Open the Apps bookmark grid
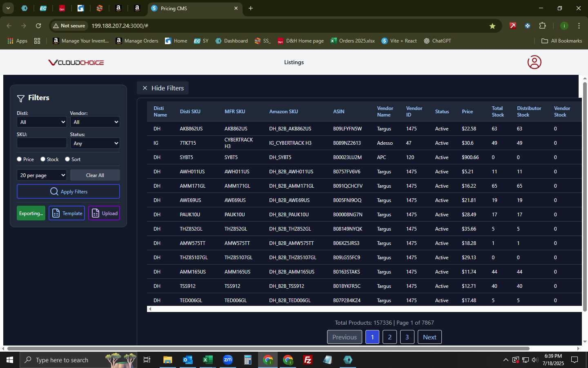This screenshot has height=368, width=588. 18,41
